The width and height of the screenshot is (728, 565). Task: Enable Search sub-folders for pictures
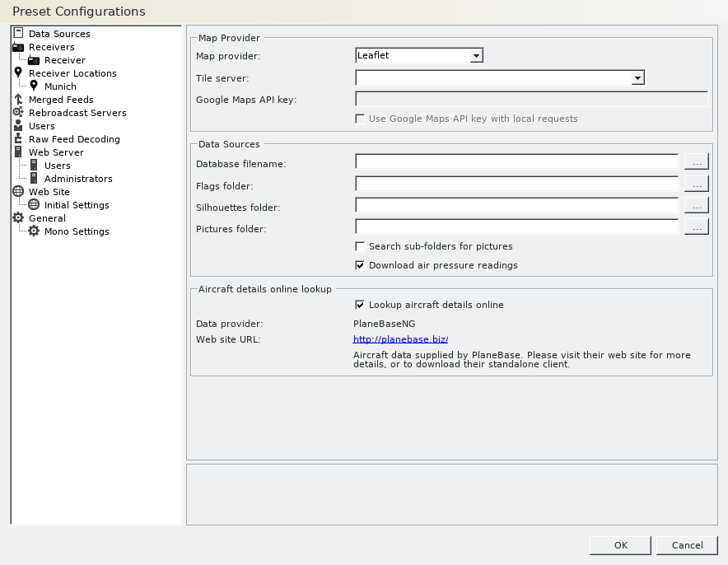(360, 246)
